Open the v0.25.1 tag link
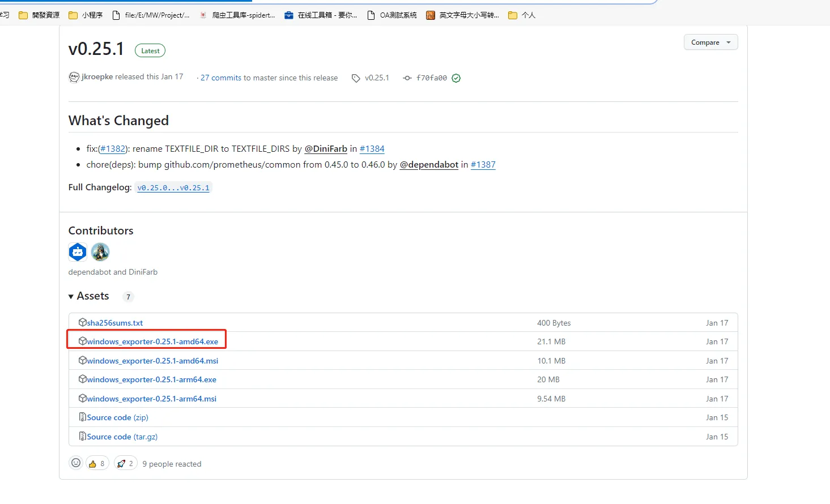The image size is (830, 504). tap(377, 78)
